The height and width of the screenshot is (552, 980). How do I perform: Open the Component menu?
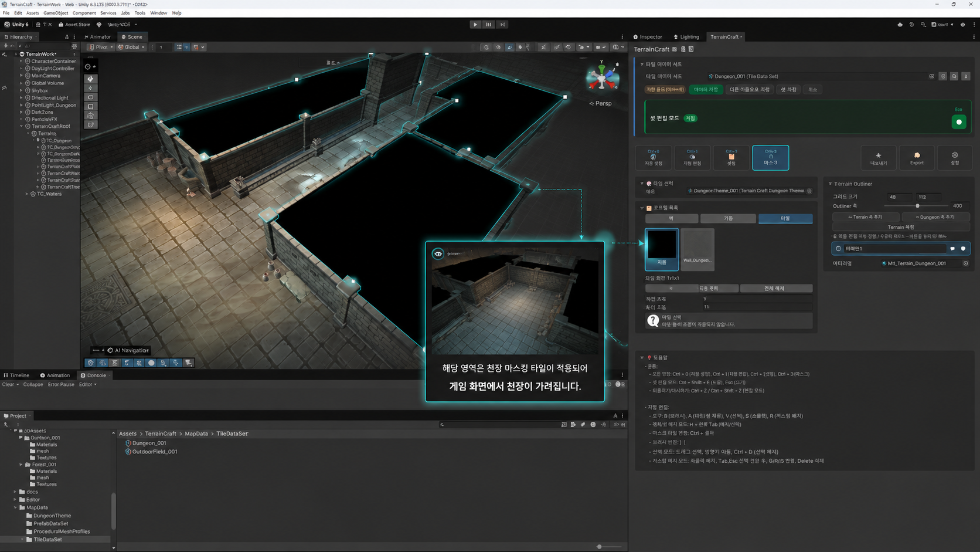point(84,13)
